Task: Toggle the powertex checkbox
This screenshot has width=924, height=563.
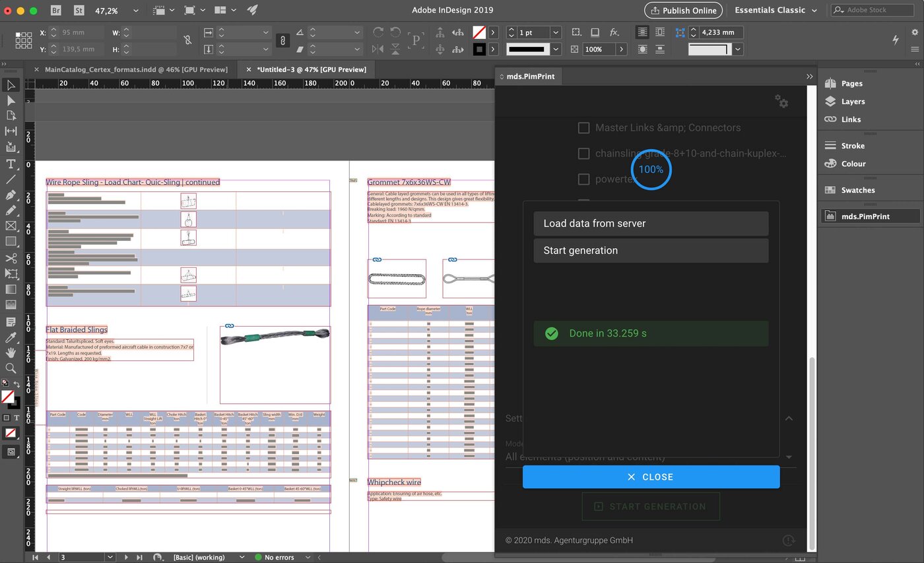Action: (583, 179)
